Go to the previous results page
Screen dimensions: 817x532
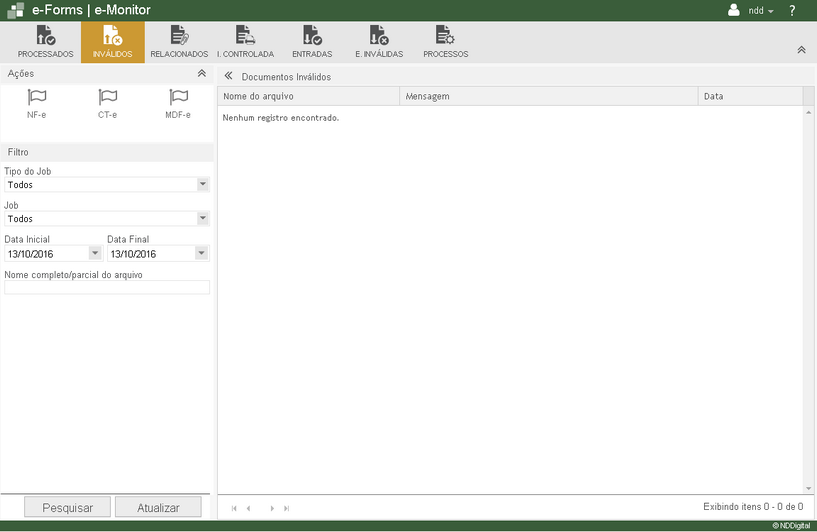249,508
